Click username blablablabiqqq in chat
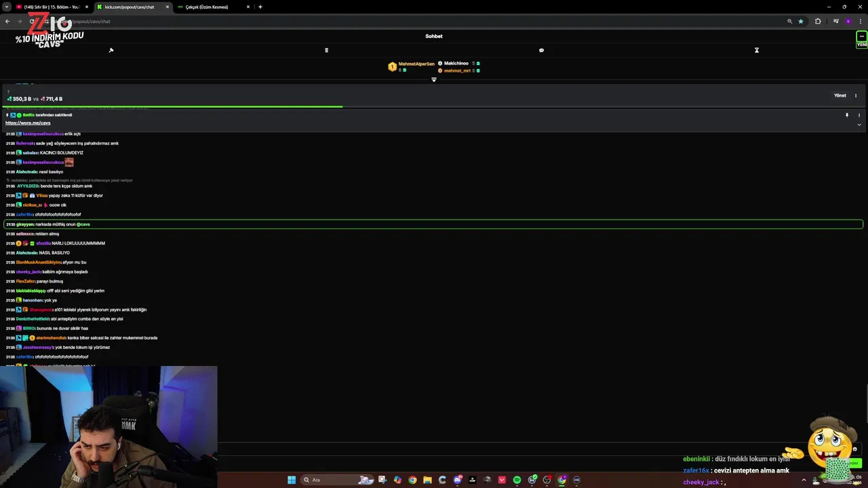Viewport: 868px width, 488px height. (x=31, y=291)
